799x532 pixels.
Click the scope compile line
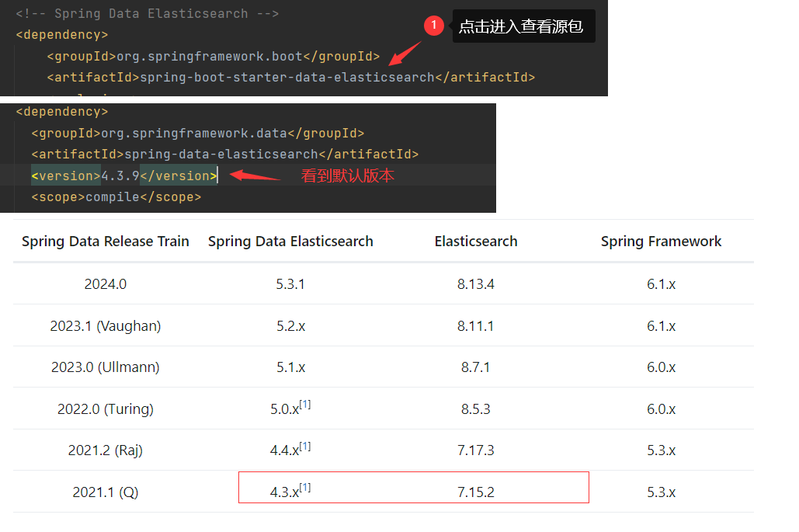[x=116, y=197]
